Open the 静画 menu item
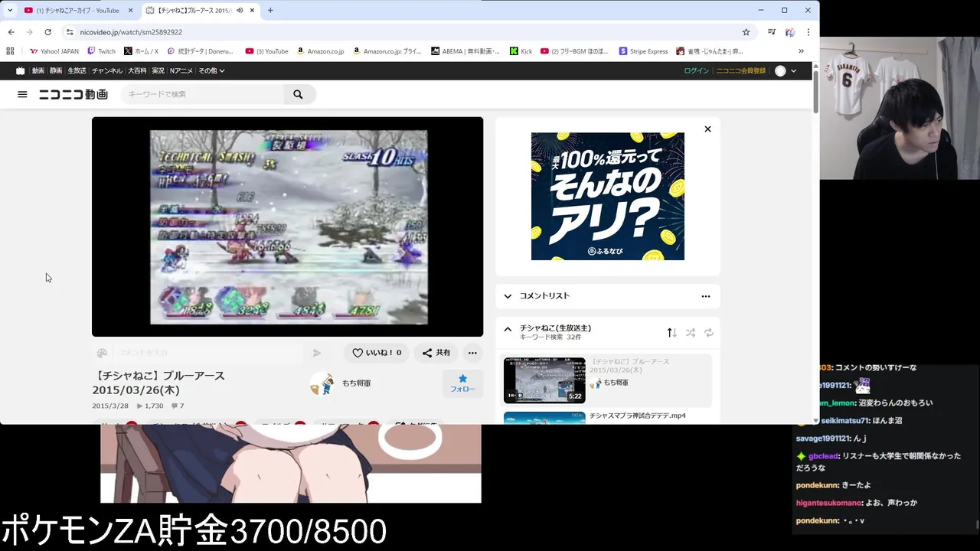The image size is (980, 551). [56, 70]
